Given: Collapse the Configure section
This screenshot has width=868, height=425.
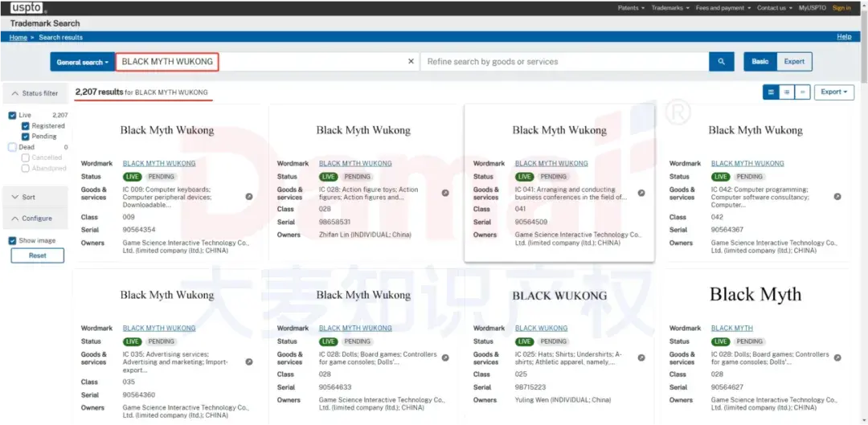Looking at the screenshot, I should (35, 219).
